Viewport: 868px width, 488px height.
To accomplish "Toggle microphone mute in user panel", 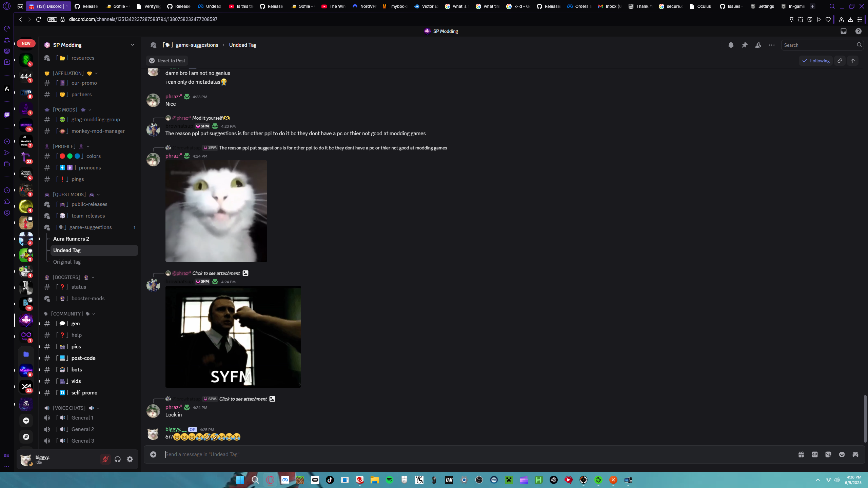I will 105,459.
